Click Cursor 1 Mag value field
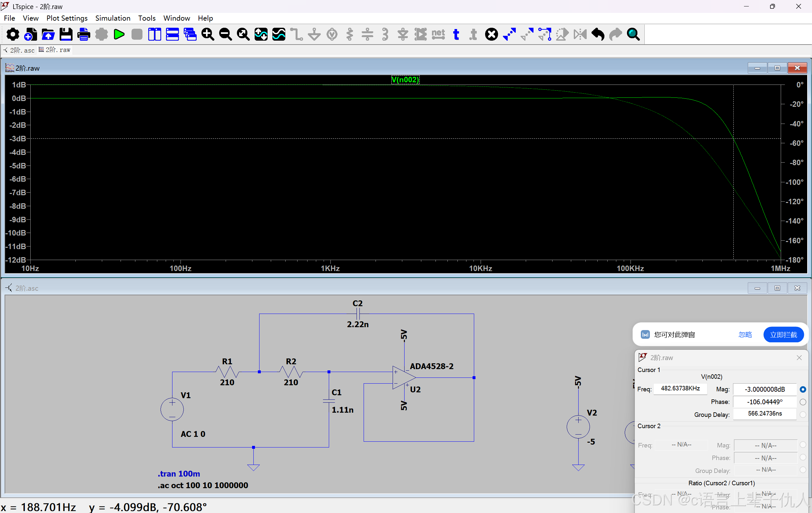812x513 pixels. tap(765, 389)
